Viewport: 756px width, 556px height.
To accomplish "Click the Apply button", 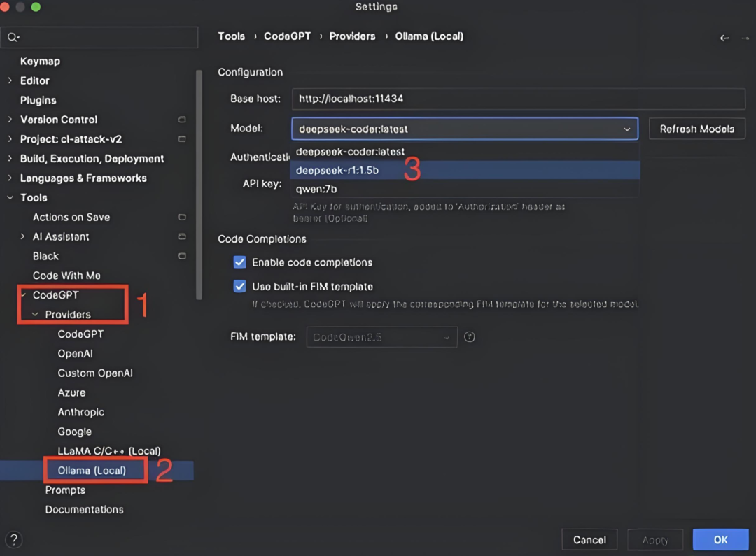I will click(654, 540).
